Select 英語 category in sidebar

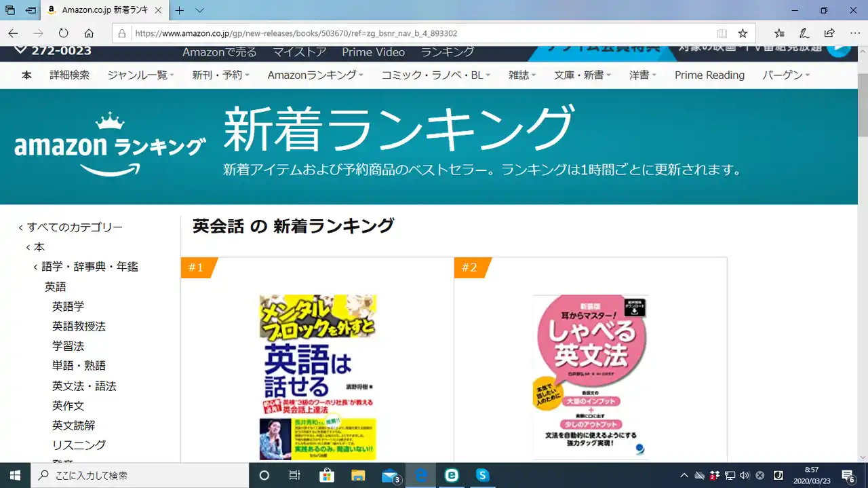pos(56,287)
